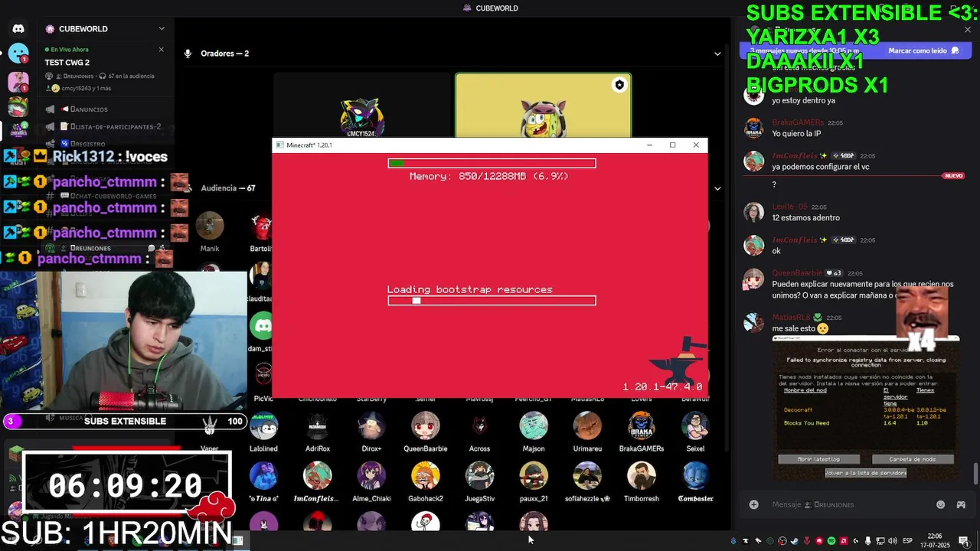Open Timborresh audience avatar
This screenshot has width=980, height=551.
(x=642, y=476)
